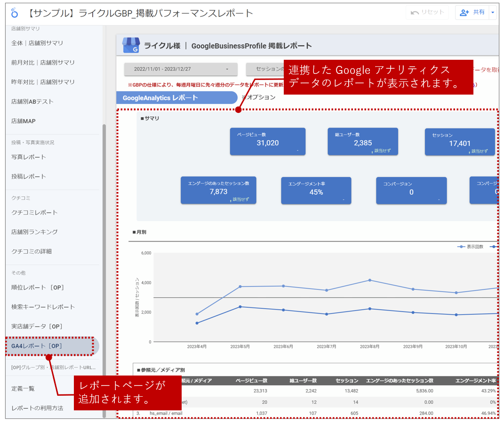Screen dimensions: 504x424
Task: Open クチコミレポート from sidebar
Action: click(x=34, y=212)
